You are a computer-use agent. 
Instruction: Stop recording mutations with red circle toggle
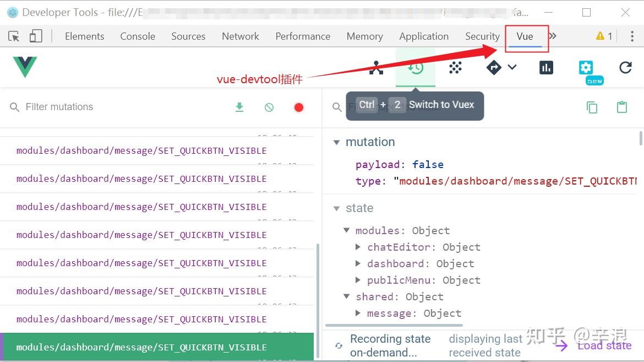pyautogui.click(x=299, y=107)
